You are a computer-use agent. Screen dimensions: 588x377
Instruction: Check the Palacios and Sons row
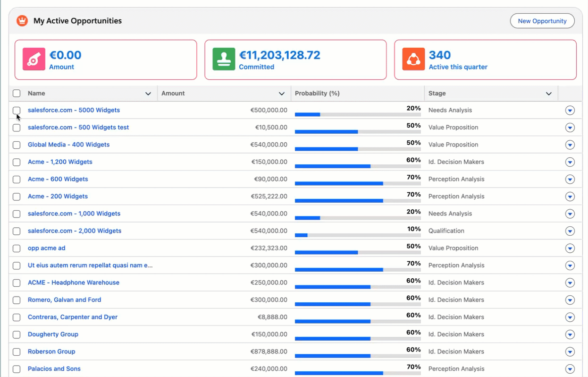click(x=17, y=369)
